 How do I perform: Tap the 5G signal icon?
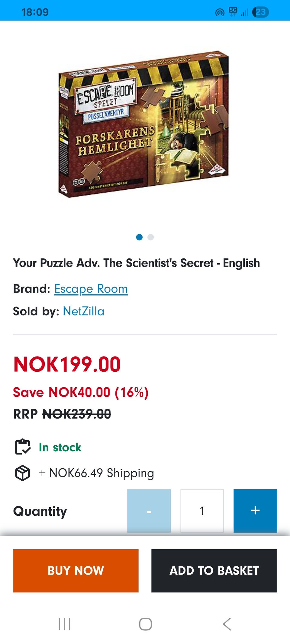click(233, 12)
